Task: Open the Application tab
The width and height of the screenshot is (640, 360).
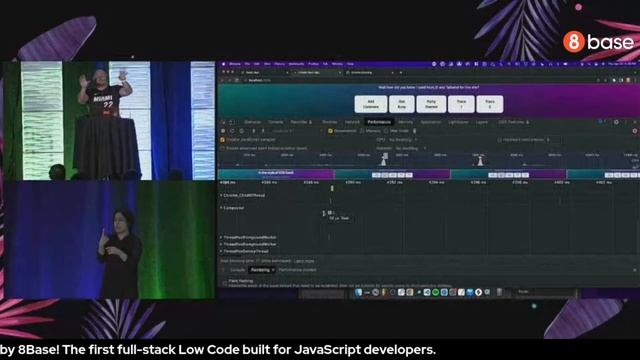Action: click(x=431, y=122)
